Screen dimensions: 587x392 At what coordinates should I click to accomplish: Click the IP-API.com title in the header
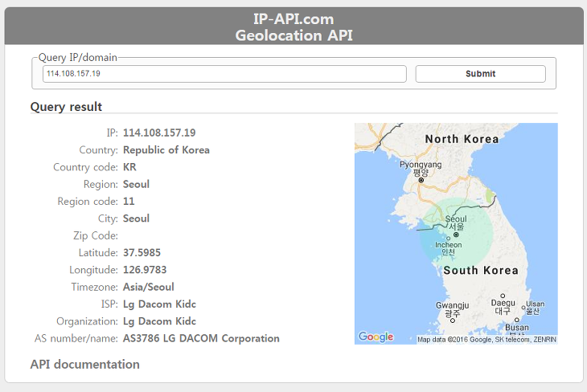tap(293, 19)
